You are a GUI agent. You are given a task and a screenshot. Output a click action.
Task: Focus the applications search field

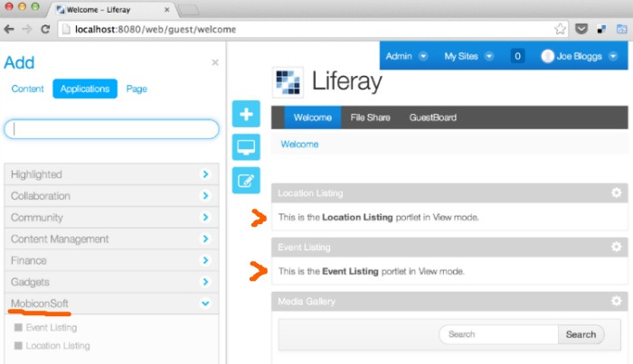[112, 129]
